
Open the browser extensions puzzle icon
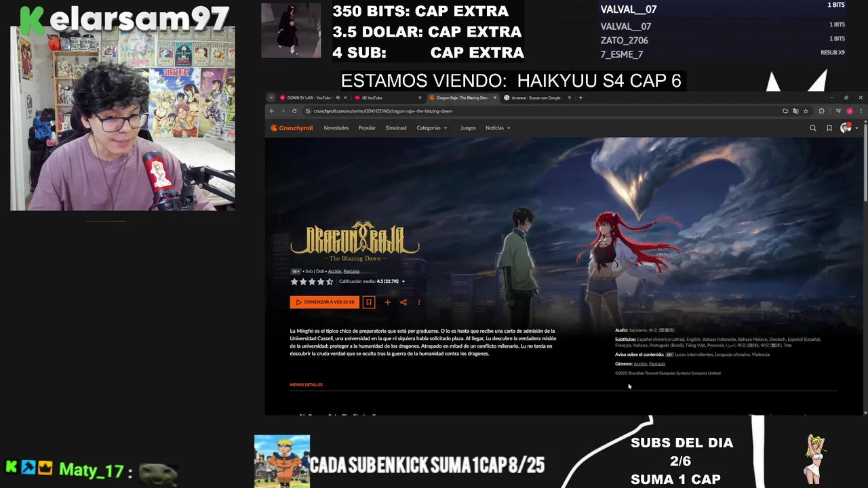pyautogui.click(x=821, y=111)
